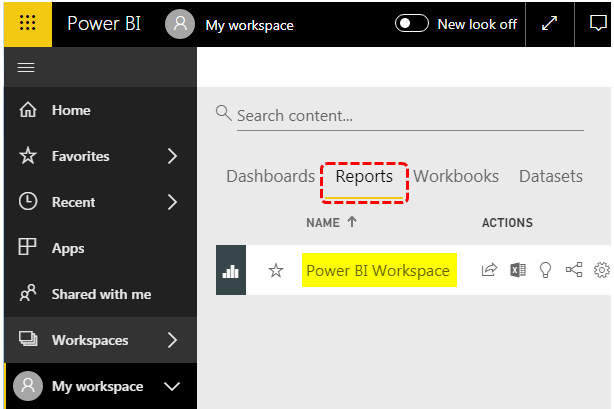Viewport: 614px width, 409px height.
Task: Switch to the Datasets tab
Action: [x=551, y=176]
